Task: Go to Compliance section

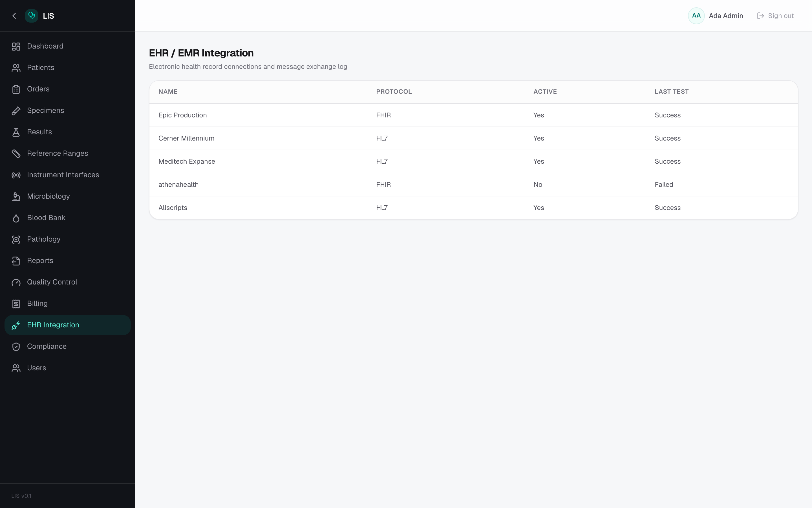Action: tap(67, 347)
